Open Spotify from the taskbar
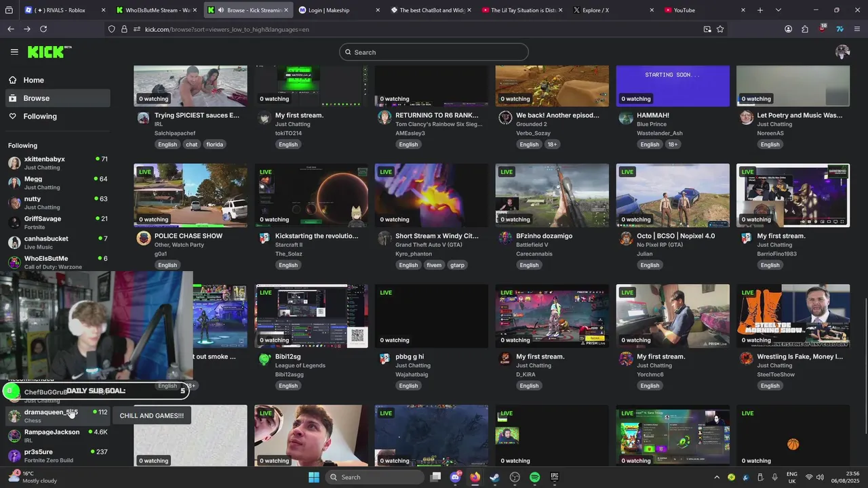868x488 pixels. (x=534, y=477)
